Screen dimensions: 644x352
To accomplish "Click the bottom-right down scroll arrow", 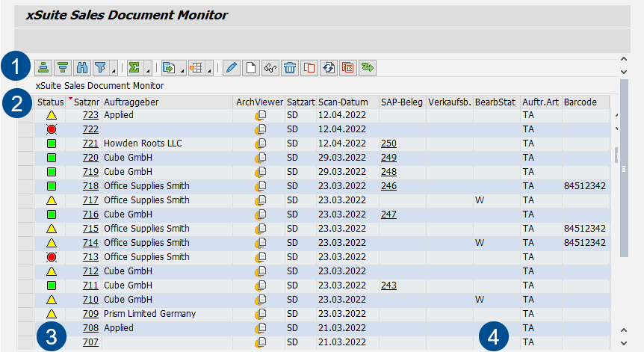I will [624, 343].
